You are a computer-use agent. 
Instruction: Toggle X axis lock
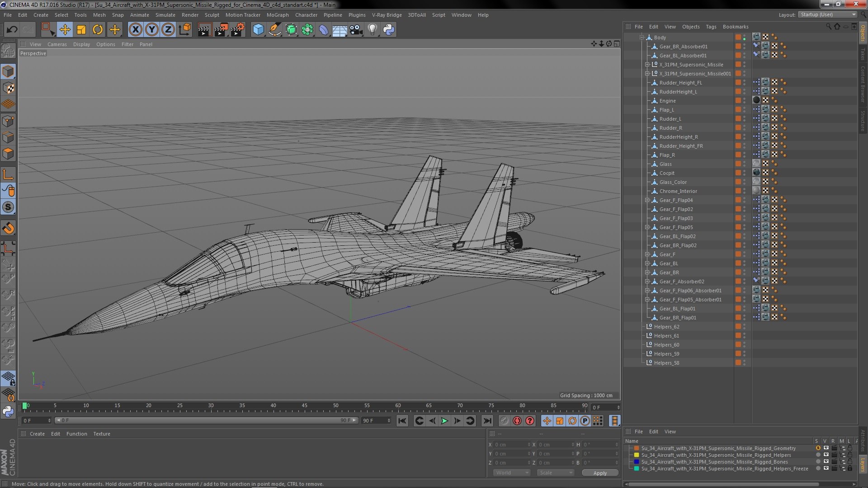tap(135, 30)
